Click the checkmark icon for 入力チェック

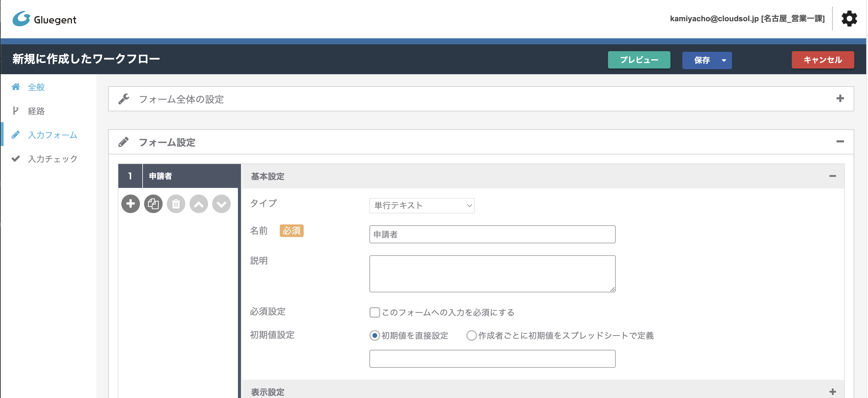coord(16,159)
